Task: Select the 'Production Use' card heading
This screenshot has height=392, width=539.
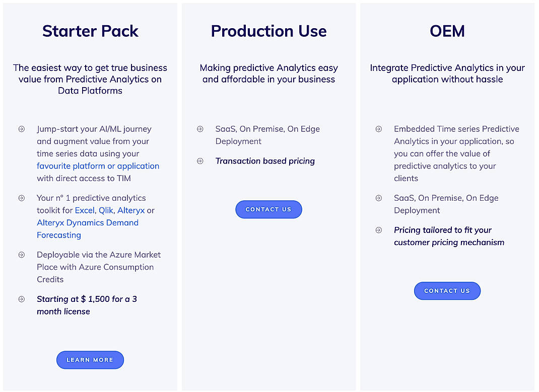Action: point(268,31)
